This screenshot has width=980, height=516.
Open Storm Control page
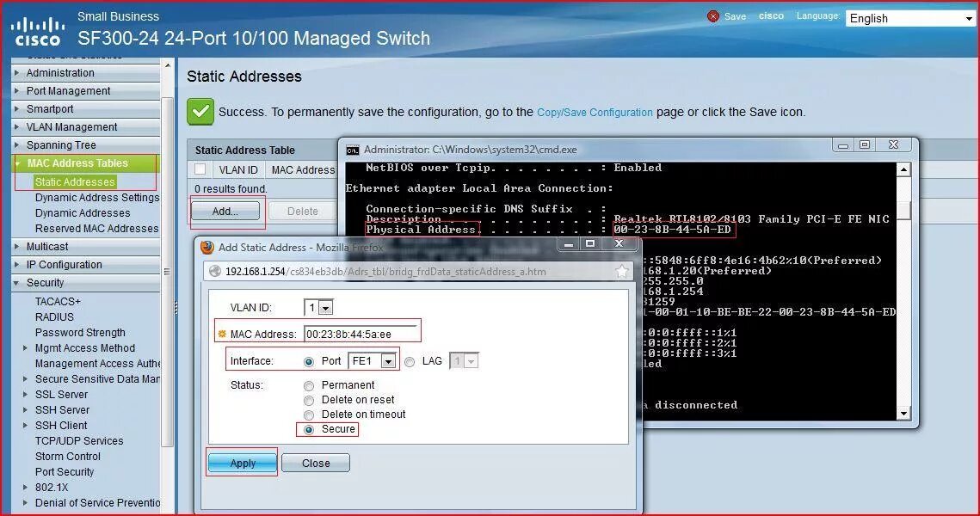[67, 456]
